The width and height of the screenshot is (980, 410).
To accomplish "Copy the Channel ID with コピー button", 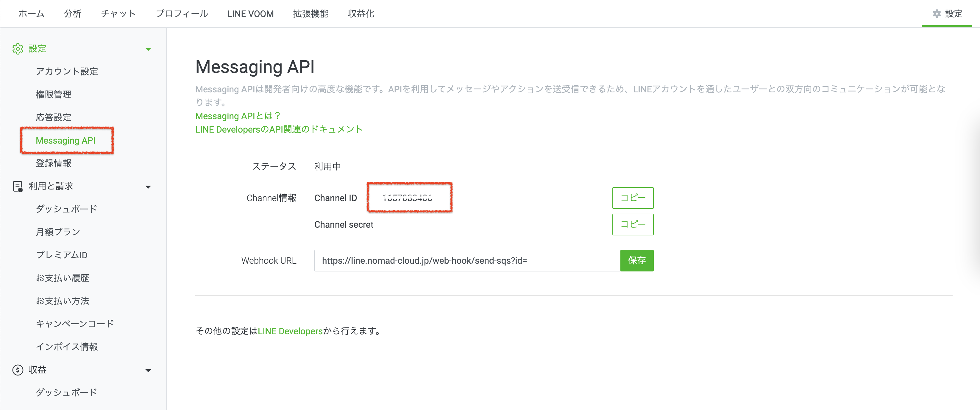I will pyautogui.click(x=633, y=198).
